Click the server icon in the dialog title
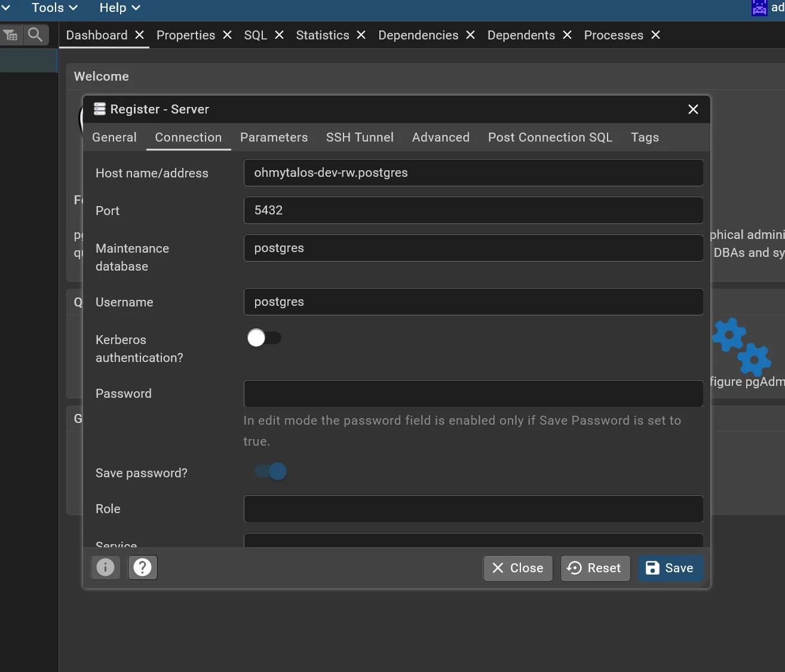This screenshot has width=785, height=672. pyautogui.click(x=99, y=109)
